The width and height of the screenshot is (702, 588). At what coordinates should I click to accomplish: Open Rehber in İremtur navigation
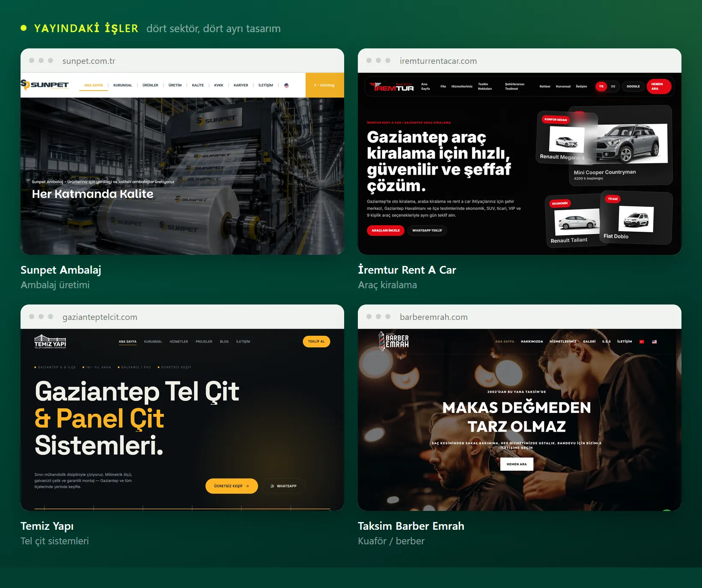(x=545, y=87)
